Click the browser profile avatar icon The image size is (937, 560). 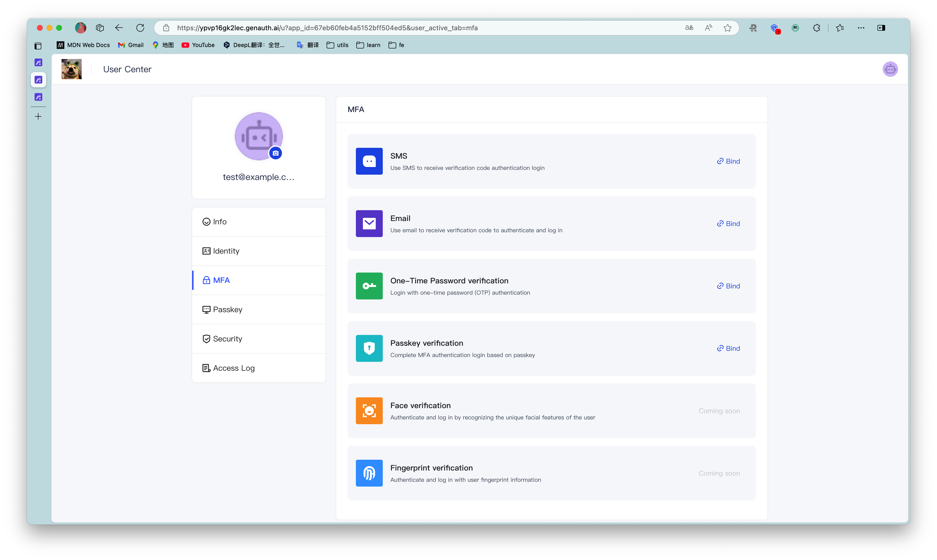coord(80,28)
